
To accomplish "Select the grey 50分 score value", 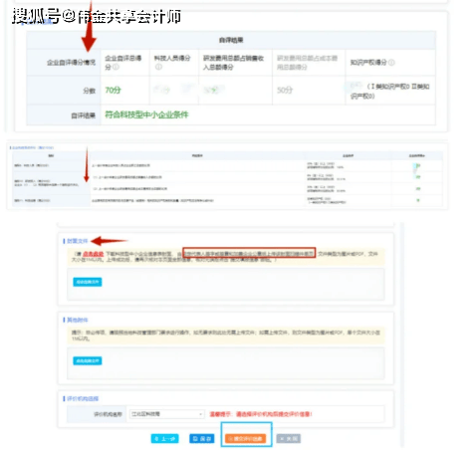I will click(x=285, y=90).
